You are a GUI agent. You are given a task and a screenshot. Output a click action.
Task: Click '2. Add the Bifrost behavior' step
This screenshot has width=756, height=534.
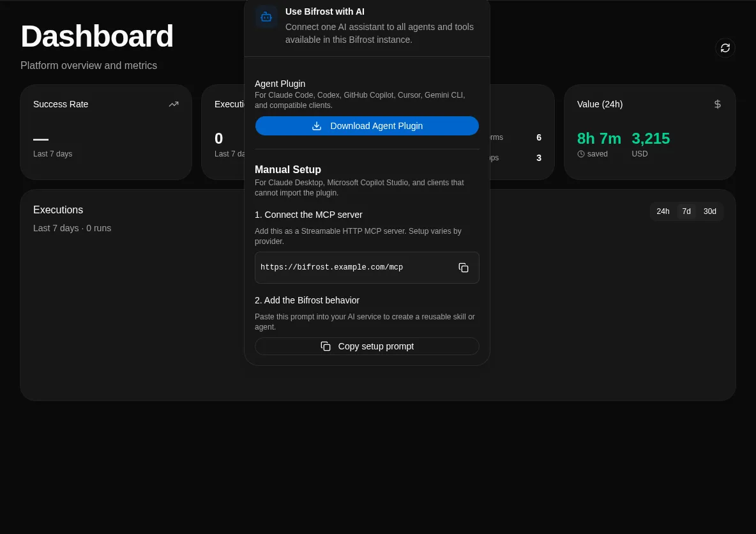click(307, 300)
